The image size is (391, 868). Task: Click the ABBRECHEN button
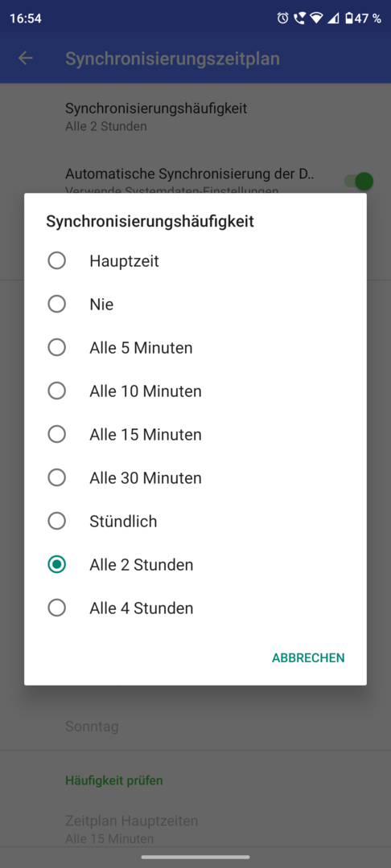tap(308, 657)
